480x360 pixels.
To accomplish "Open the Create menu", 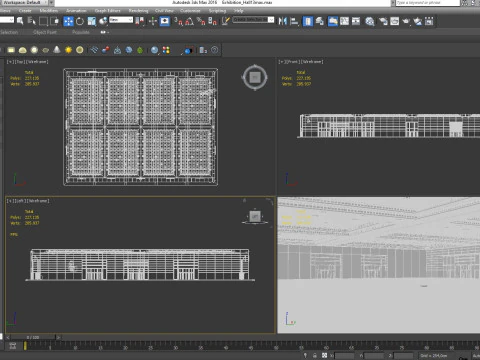I will tap(25, 11).
